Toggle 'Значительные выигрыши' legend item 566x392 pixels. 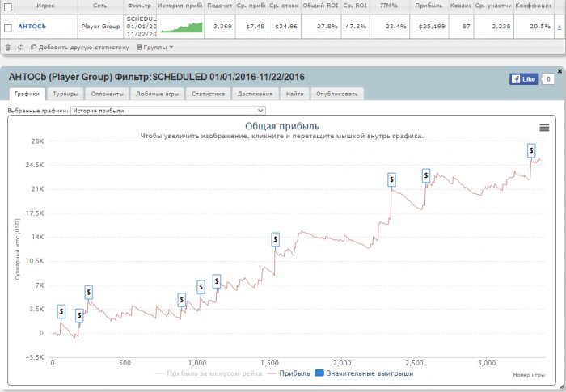(x=363, y=373)
